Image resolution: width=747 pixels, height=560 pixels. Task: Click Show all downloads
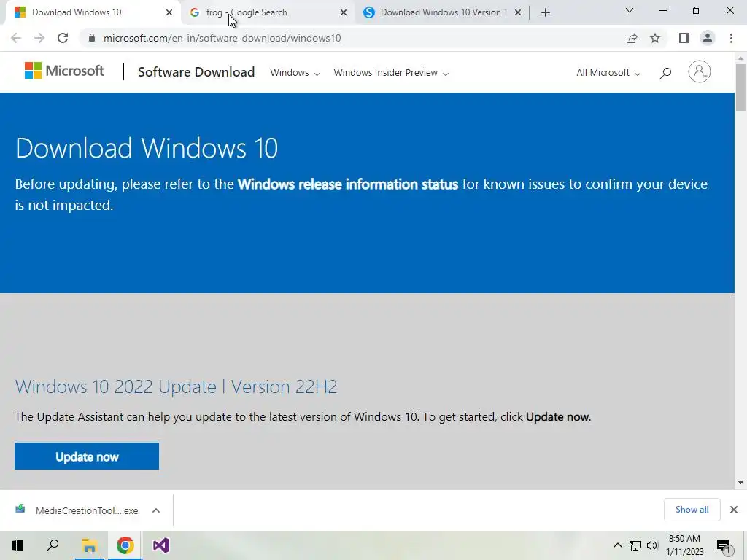pyautogui.click(x=692, y=510)
